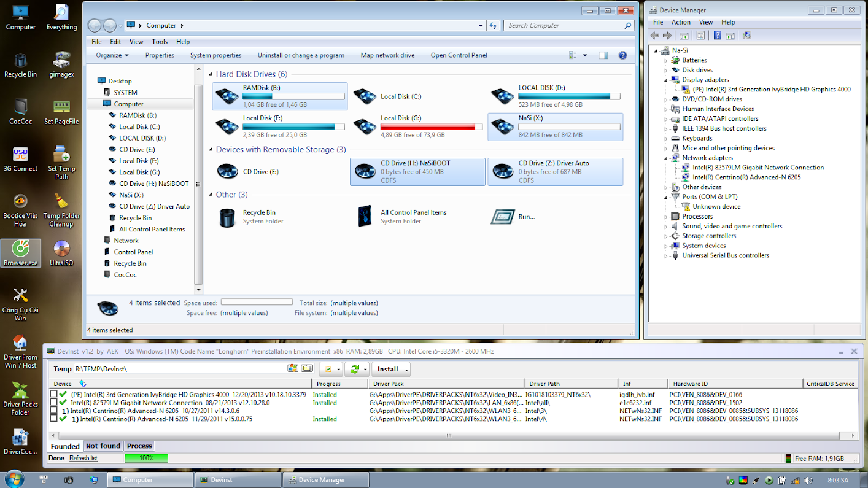
Task: Expand the Disk drives node
Action: (666, 70)
